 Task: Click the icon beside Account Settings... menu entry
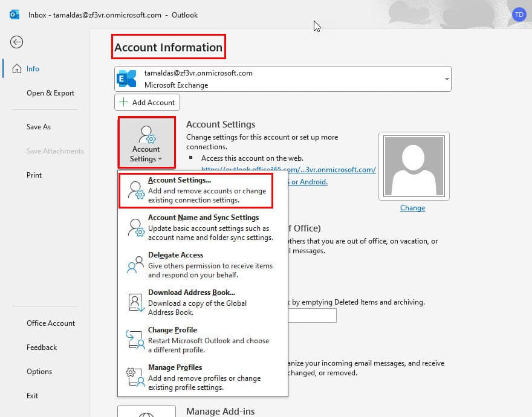tap(135, 190)
